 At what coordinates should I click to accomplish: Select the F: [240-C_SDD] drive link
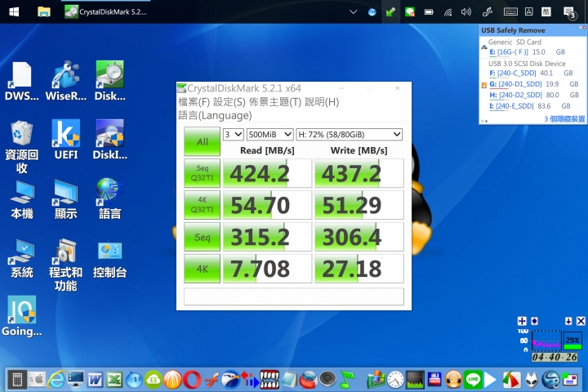click(513, 73)
